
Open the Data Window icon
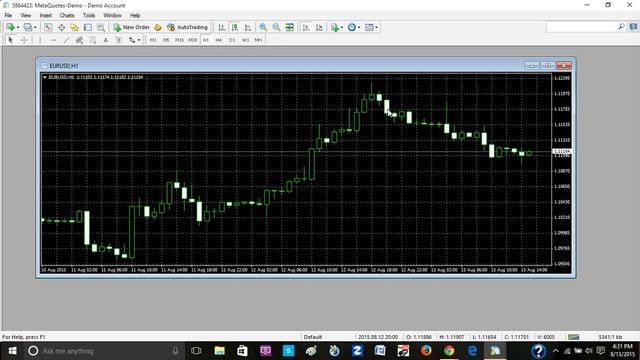(61, 27)
